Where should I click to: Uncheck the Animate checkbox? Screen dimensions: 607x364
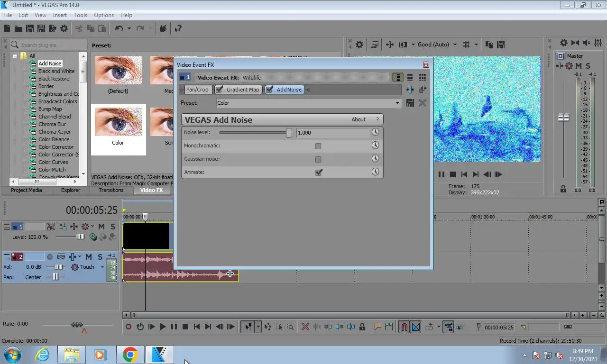tap(319, 172)
